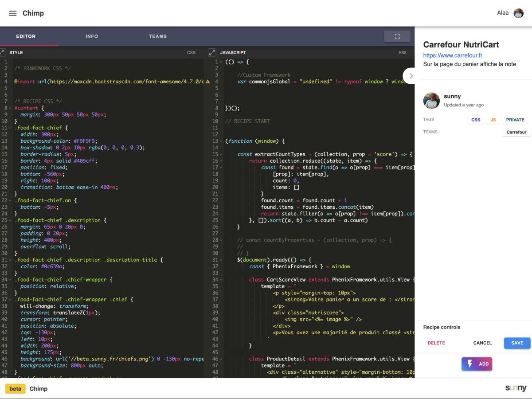
Task: Click the sunny logo in footer
Action: point(516,388)
